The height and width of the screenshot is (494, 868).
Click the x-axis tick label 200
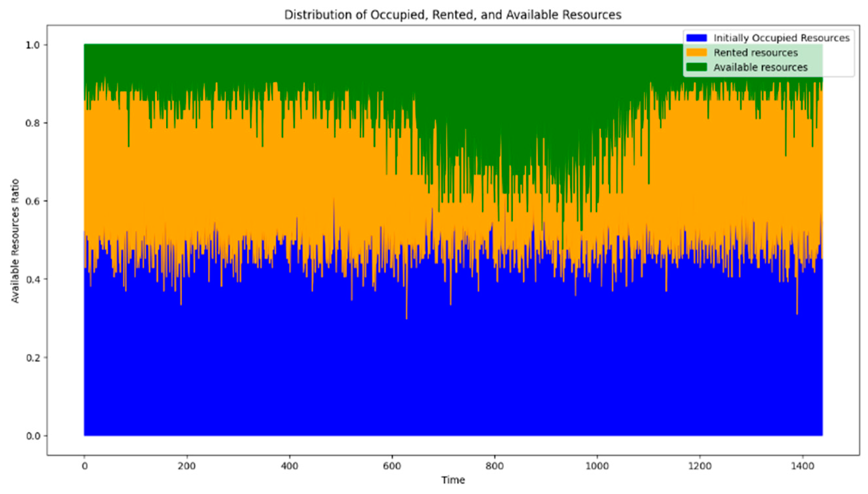tap(187, 466)
